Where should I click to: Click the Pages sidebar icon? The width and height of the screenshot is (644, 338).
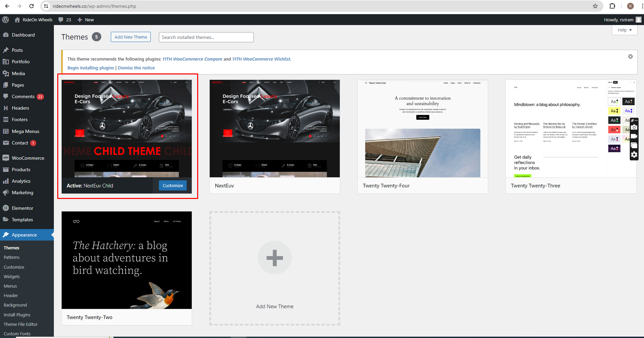(x=6, y=85)
